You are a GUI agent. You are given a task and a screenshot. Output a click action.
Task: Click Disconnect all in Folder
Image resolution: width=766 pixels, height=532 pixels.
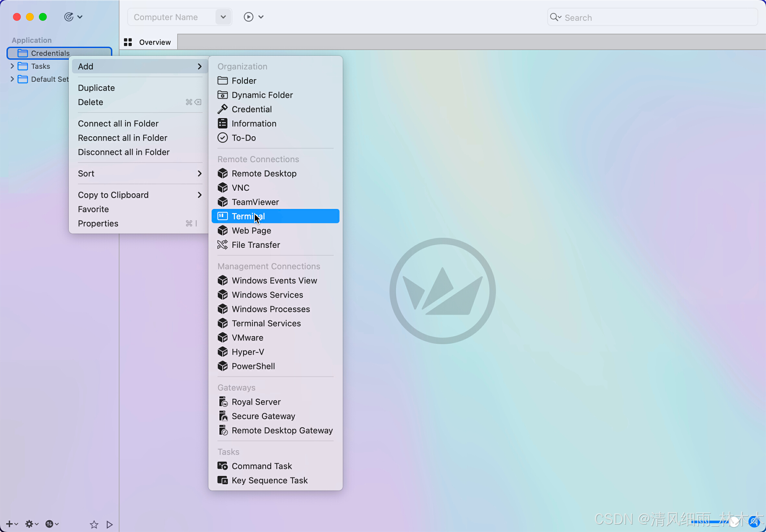tap(140, 152)
